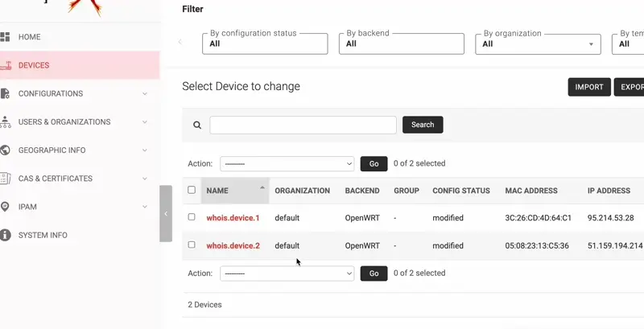The width and height of the screenshot is (644, 329).
Task: Sort by the Group column header
Action: click(x=407, y=191)
